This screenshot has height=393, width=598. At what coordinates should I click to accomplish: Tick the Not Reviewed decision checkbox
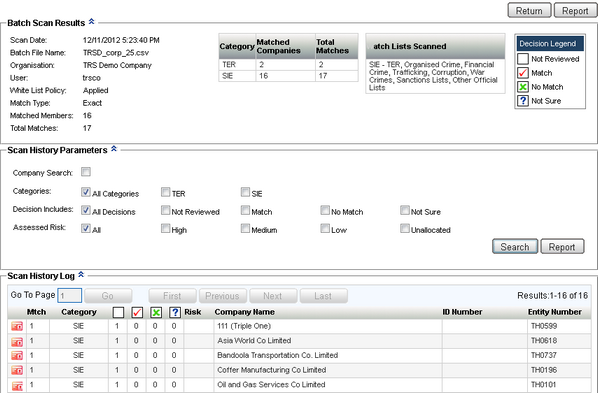tap(166, 210)
